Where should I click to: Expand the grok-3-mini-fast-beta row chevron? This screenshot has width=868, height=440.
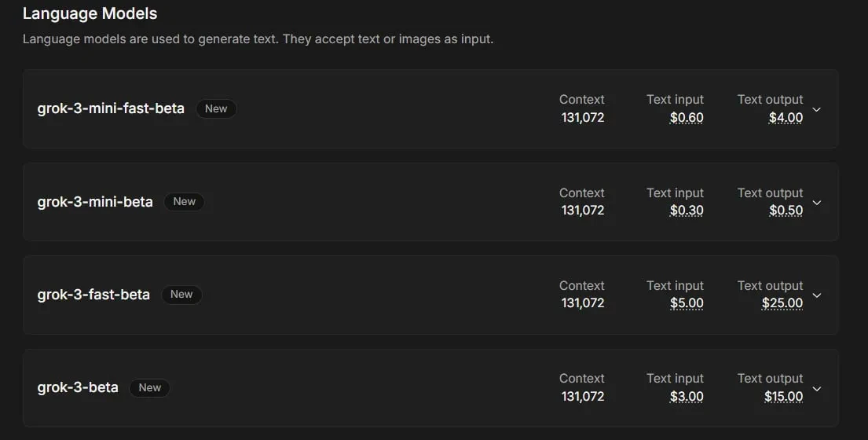point(816,109)
